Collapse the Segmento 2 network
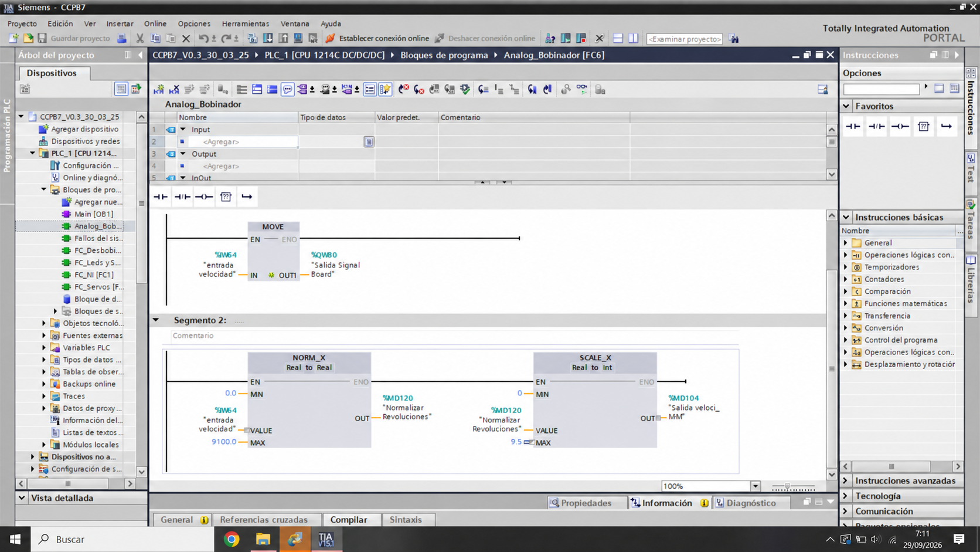This screenshot has width=980, height=552. pos(156,320)
